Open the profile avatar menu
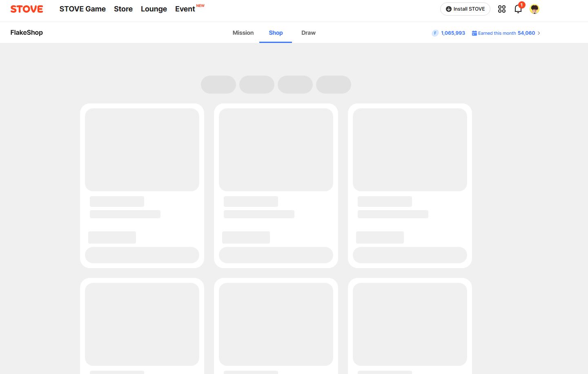This screenshot has width=588, height=374. point(535,9)
